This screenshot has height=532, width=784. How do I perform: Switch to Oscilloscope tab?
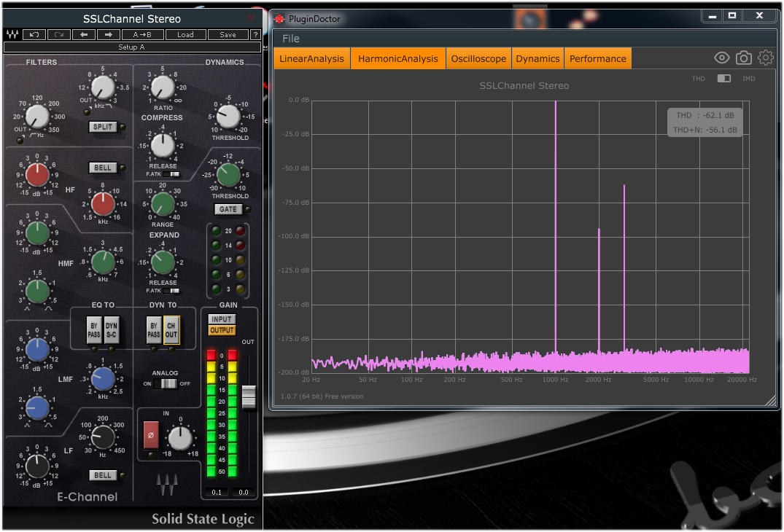tap(478, 58)
